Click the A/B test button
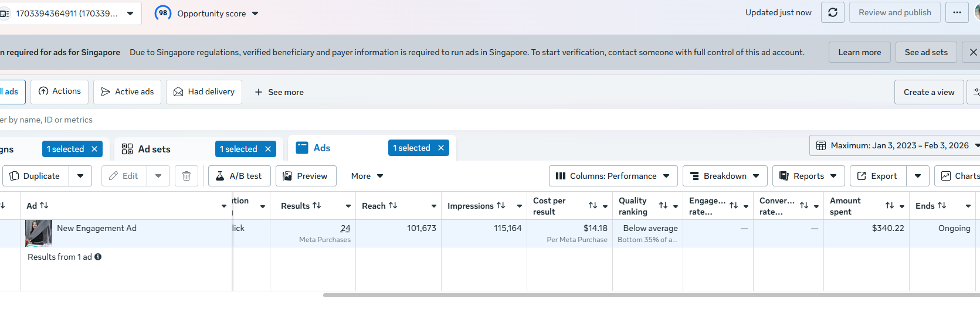The image size is (980, 316). click(x=239, y=176)
